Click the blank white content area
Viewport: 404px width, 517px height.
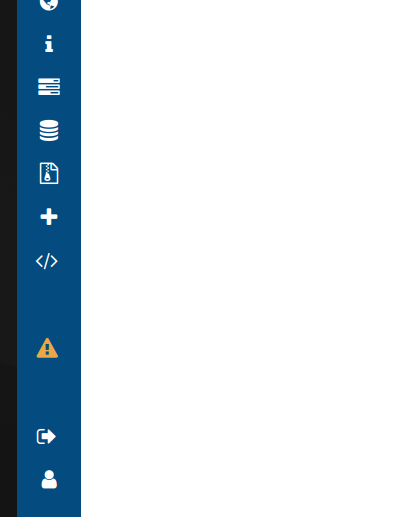[242, 258]
